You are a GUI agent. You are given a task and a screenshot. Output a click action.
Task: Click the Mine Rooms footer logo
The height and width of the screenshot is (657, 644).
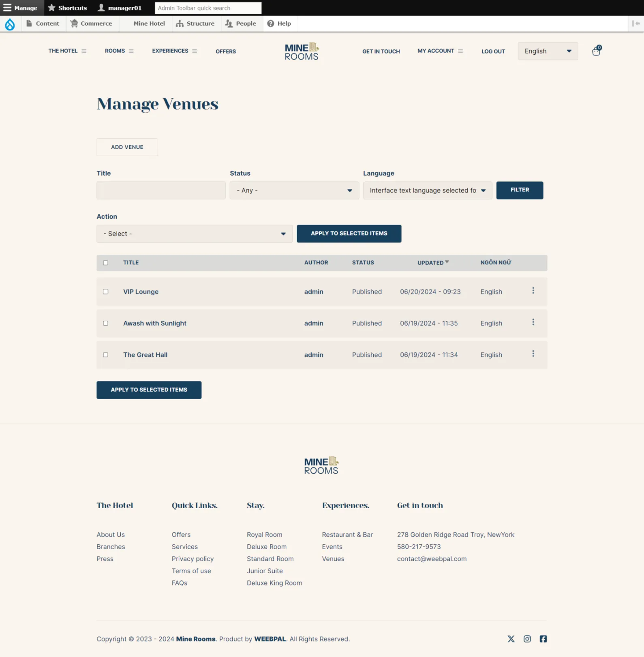(x=321, y=466)
